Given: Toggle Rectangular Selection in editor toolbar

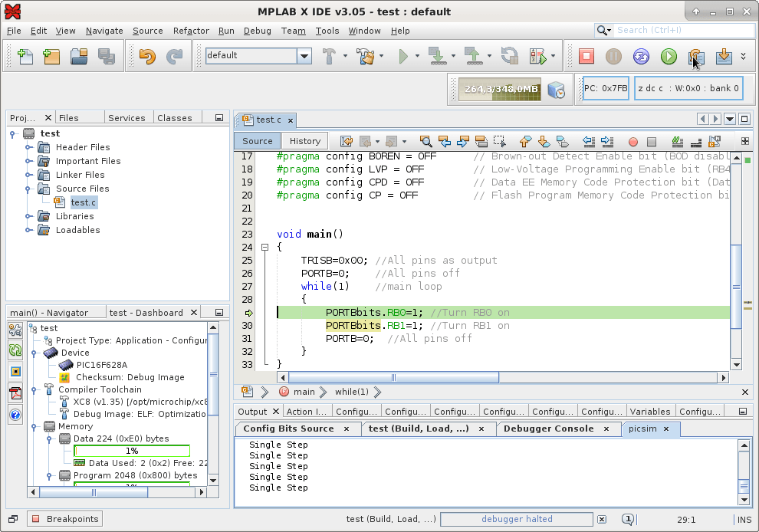Looking at the screenshot, I should tap(500, 141).
